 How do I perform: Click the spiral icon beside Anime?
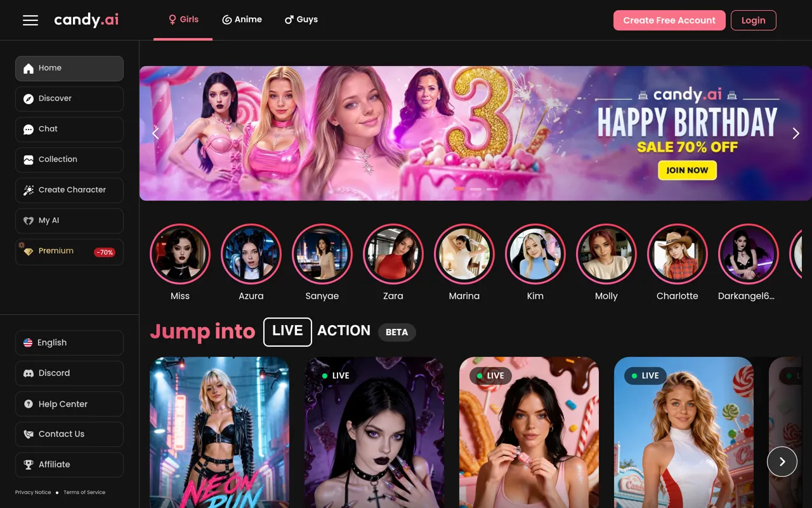[x=226, y=20]
